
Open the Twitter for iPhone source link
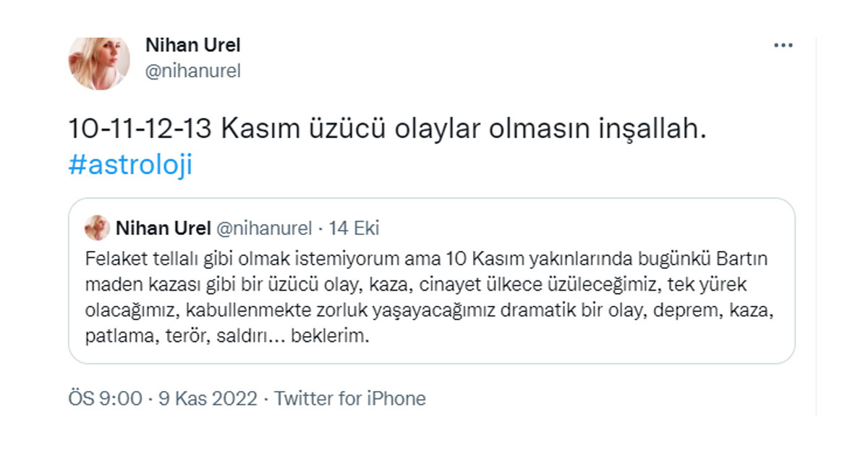(x=350, y=398)
